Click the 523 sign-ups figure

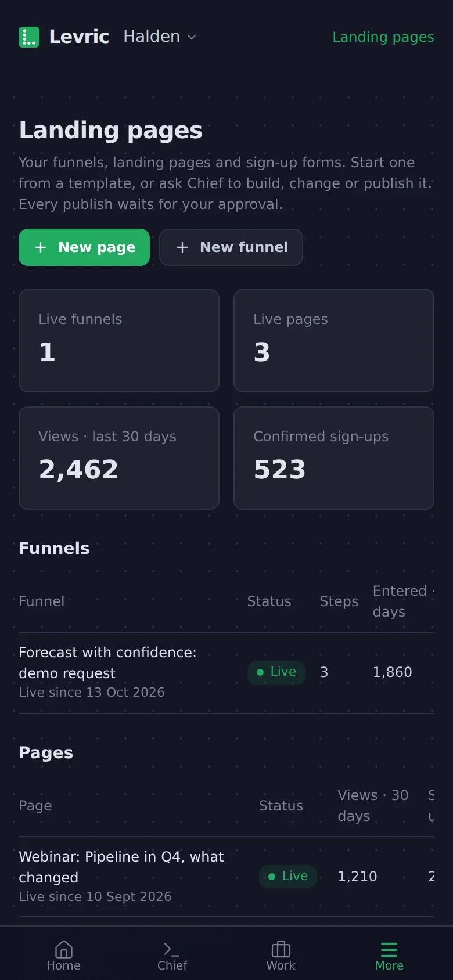tap(279, 469)
